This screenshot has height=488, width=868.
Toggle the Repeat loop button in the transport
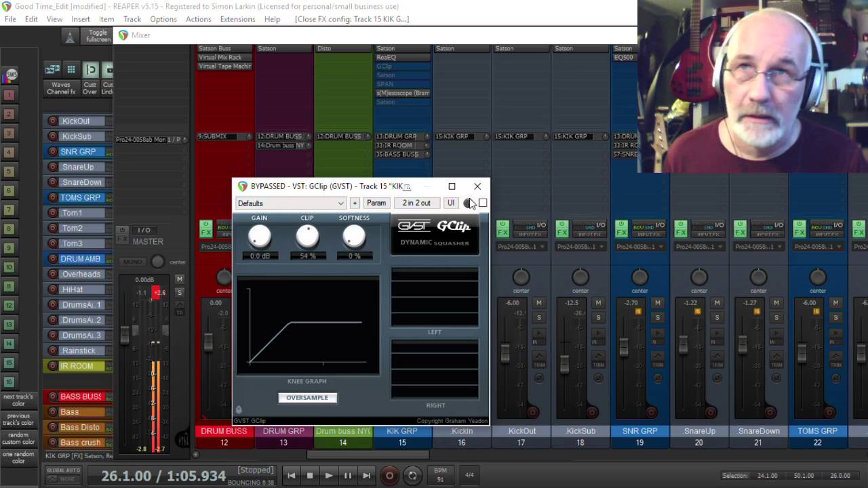pos(412,476)
